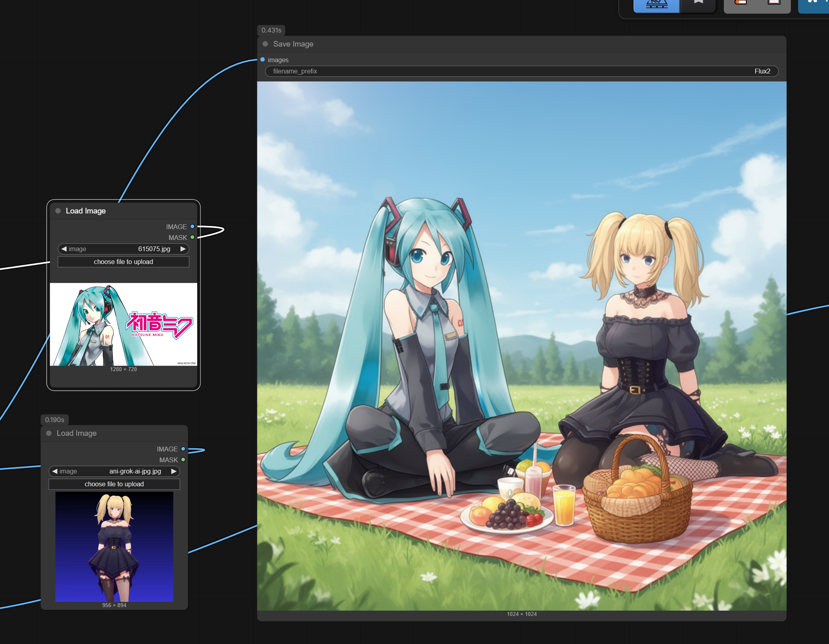Edit the filename_prefix field containing Flux2
This screenshot has width=829, height=644.
tap(521, 71)
